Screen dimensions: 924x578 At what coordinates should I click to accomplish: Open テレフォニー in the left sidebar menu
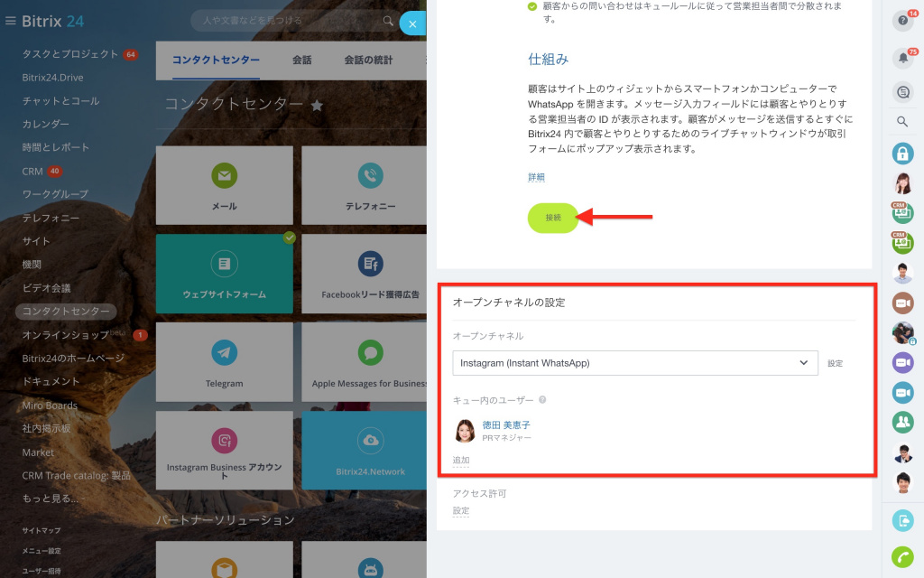51,218
